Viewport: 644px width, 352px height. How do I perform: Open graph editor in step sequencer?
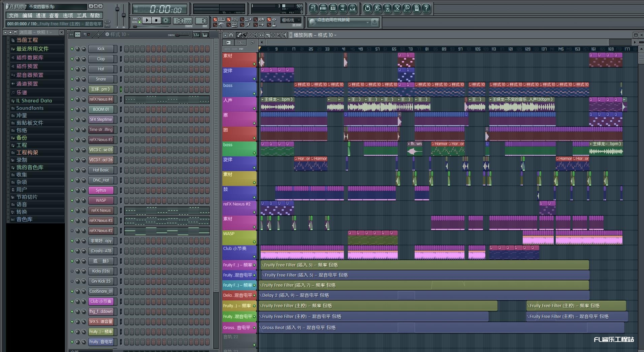coord(196,34)
